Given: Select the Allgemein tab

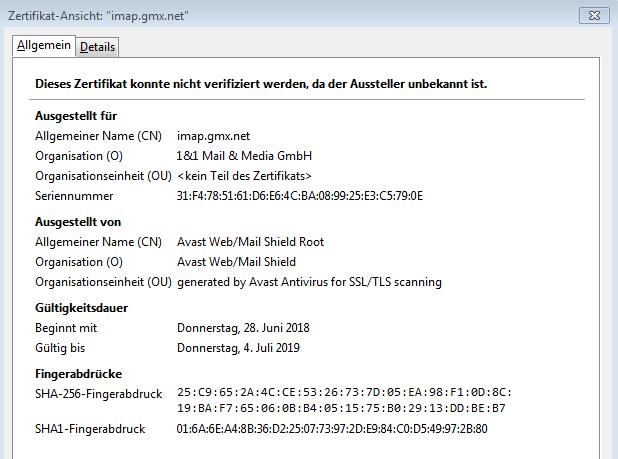Looking at the screenshot, I should point(44,46).
